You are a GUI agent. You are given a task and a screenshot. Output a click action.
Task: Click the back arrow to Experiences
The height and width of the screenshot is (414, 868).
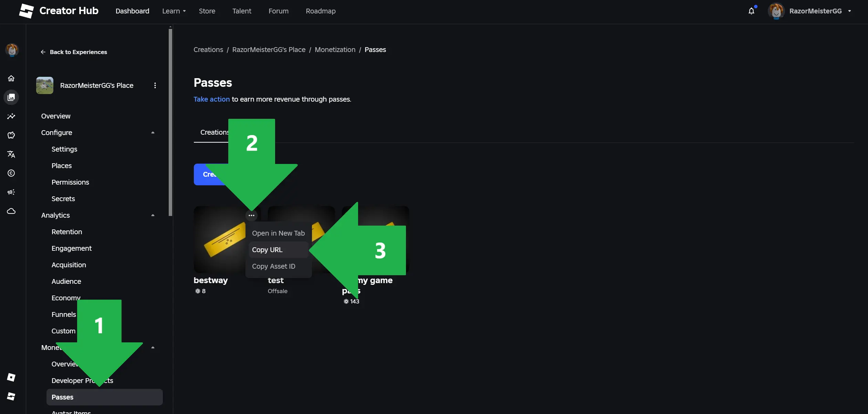43,52
